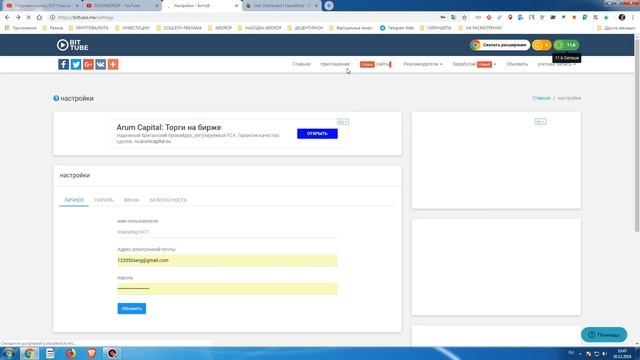Select the ЛИЧНОЕ settings tab
Viewport: 640px width, 360px height.
[x=74, y=200]
